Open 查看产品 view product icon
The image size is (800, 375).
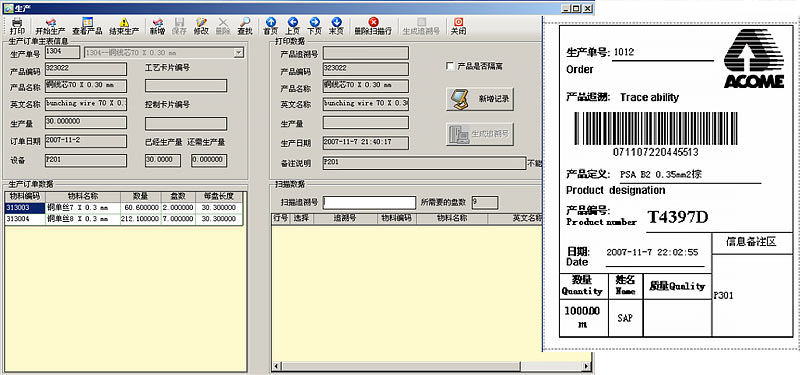pos(87,22)
